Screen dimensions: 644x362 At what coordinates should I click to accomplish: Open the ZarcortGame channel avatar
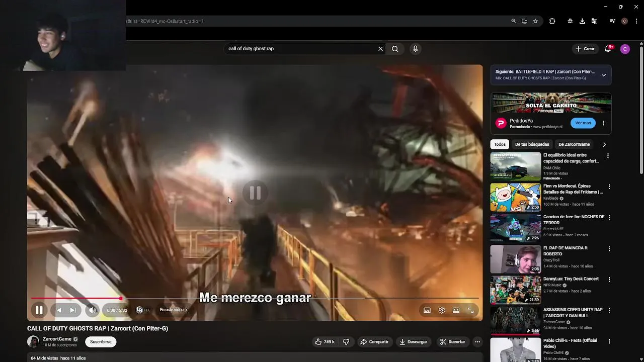click(x=33, y=342)
